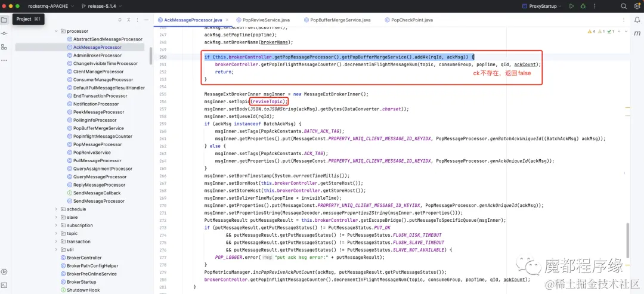Select PopBufferMergeService in project tree

[98, 128]
